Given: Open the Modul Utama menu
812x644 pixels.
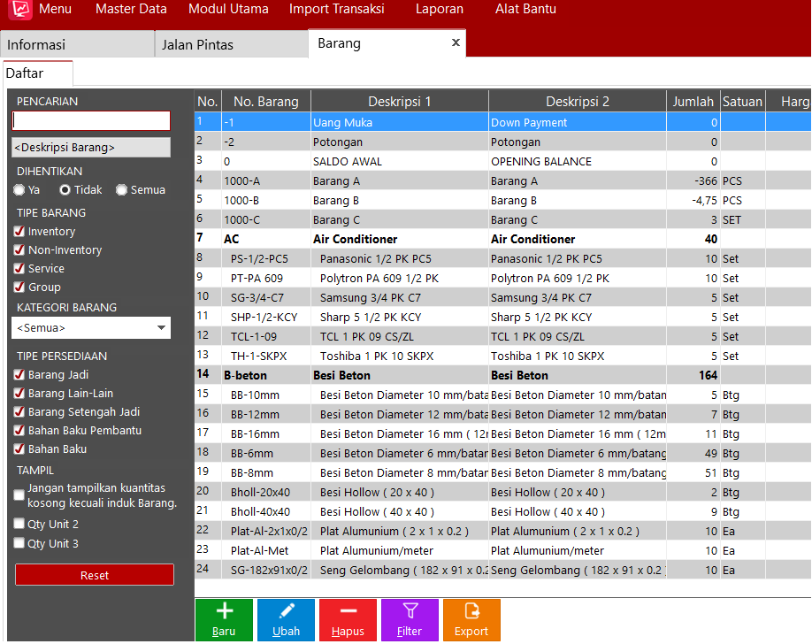Looking at the screenshot, I should pos(228,9).
